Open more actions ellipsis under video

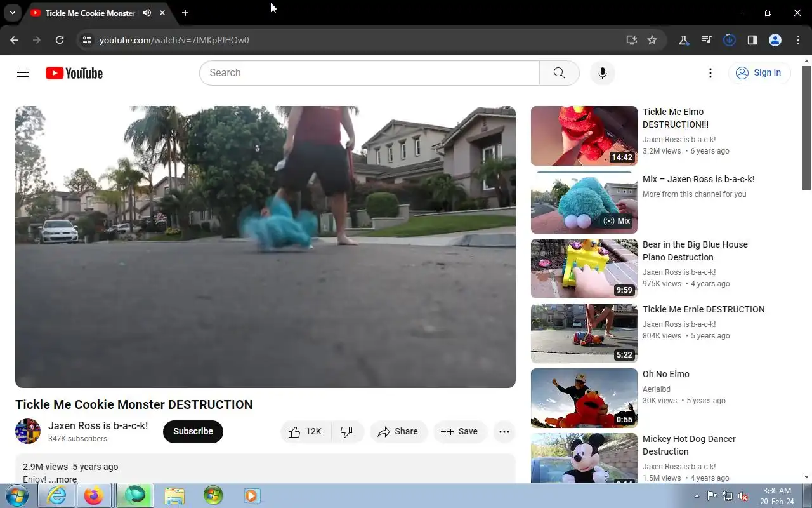point(504,432)
